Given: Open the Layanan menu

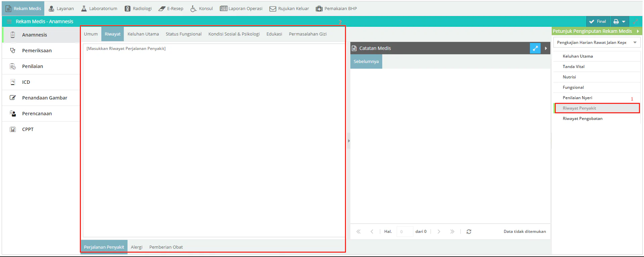Looking at the screenshot, I should [61, 8].
